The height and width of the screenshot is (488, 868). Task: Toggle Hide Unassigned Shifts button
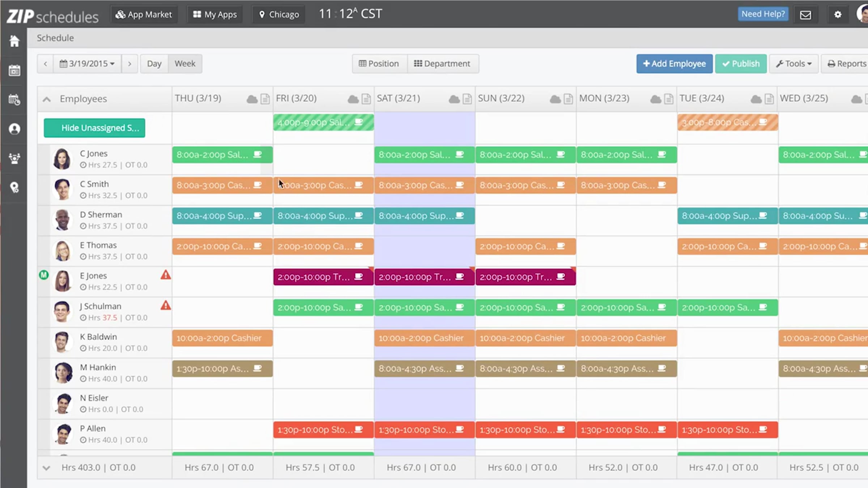tap(94, 128)
